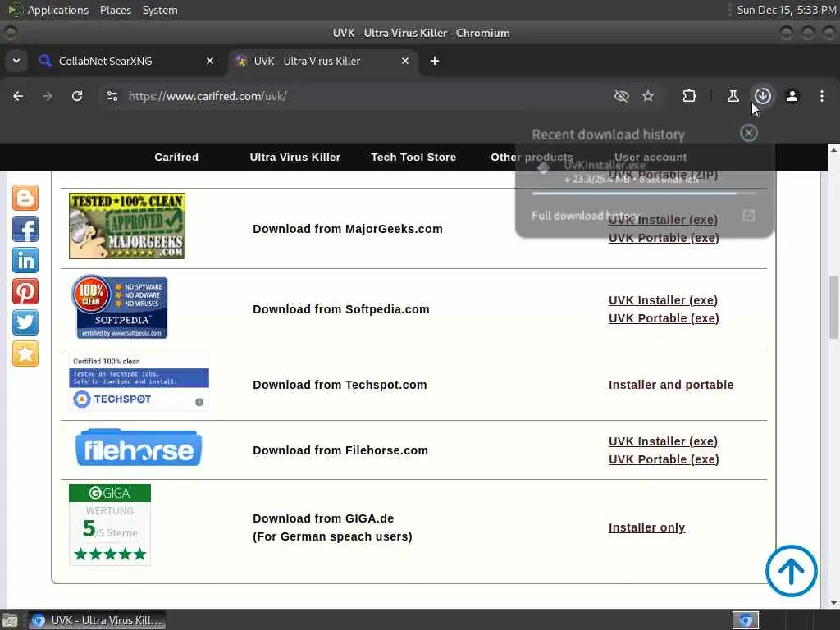Click the UVK taskbar window button
Image resolution: width=840 pixels, height=630 pixels.
coord(98,620)
